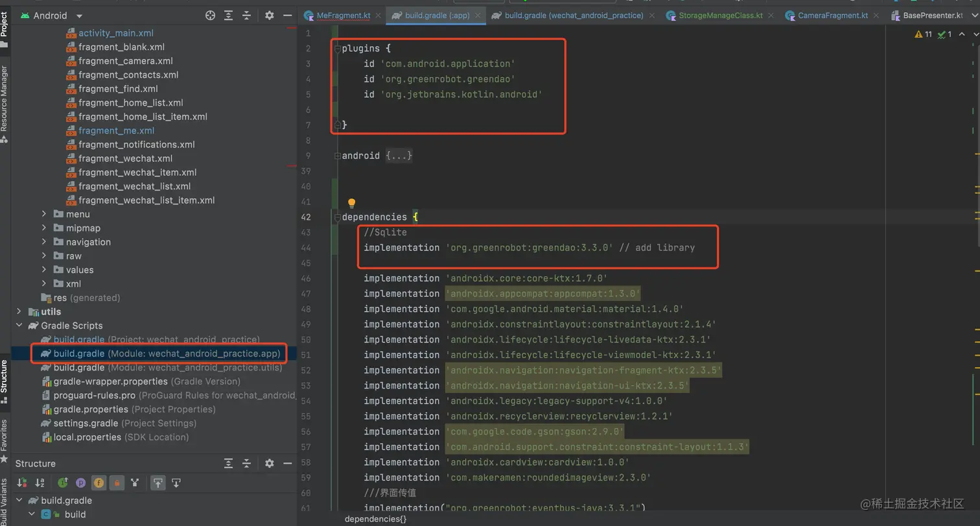Toggle show non-public members in Structure
Viewport: 980px width, 526px height.
pos(117,483)
